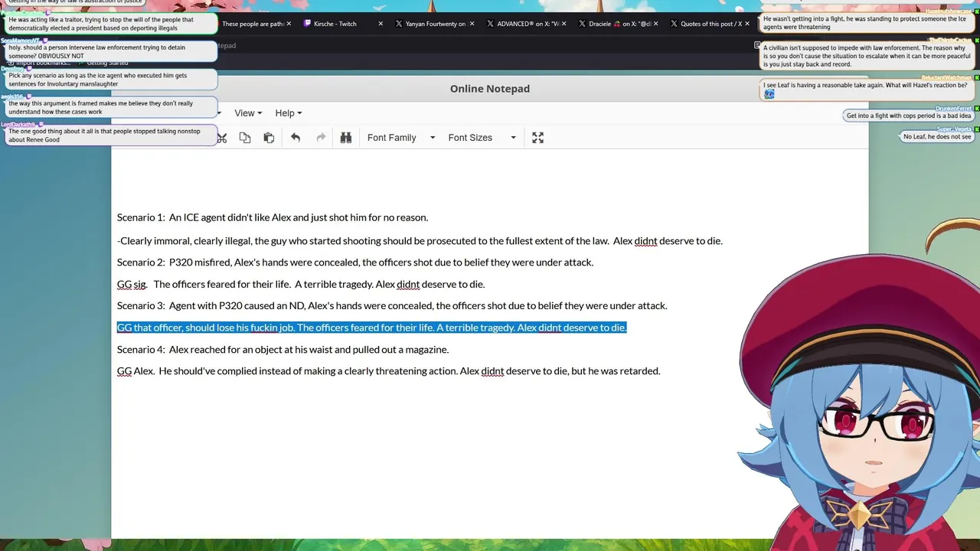This screenshot has height=551, width=980.
Task: Click the 'Scenario 4:' line of text
Action: [283, 350]
